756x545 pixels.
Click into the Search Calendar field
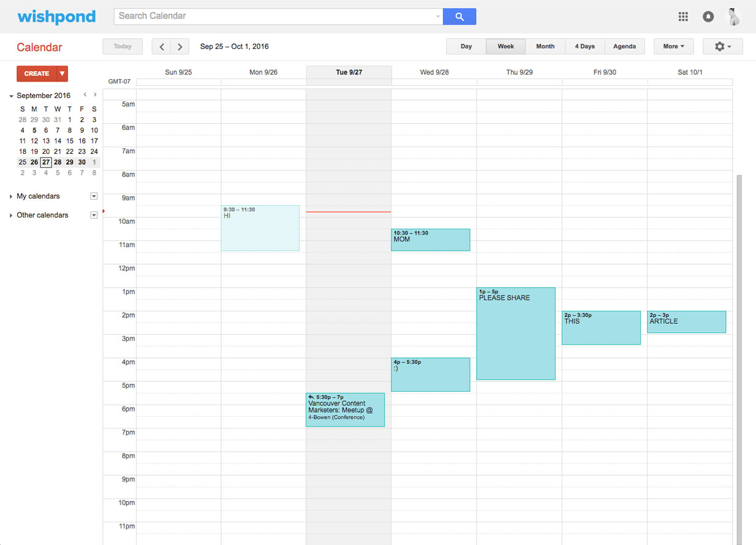point(278,17)
